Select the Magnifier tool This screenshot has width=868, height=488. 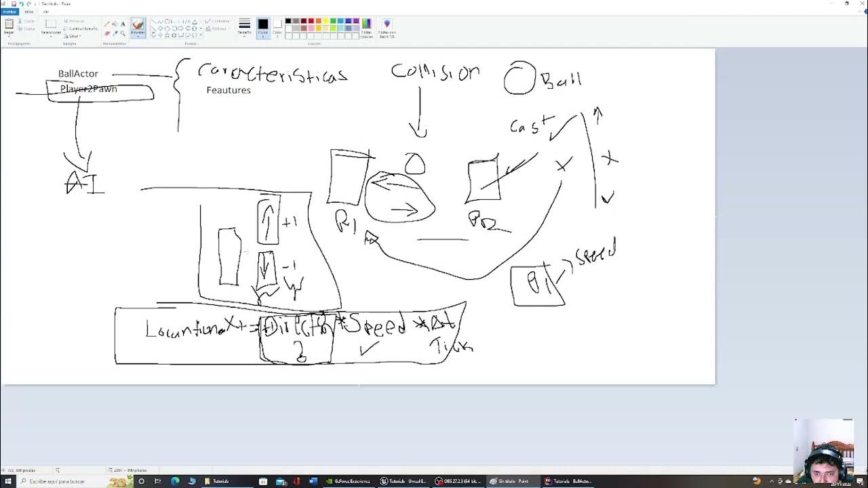coord(123,33)
